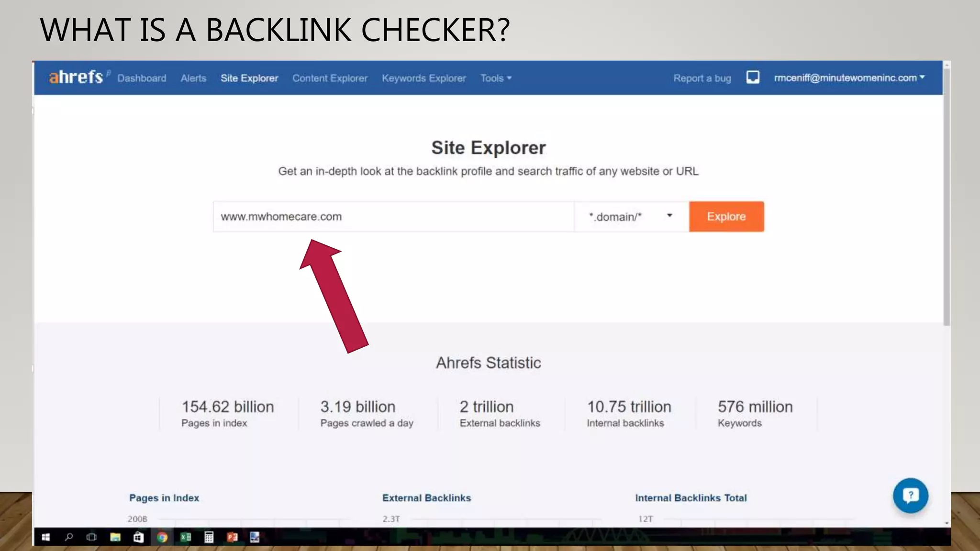Open Content Explorer
The height and width of the screenshot is (551, 980).
coord(330,78)
